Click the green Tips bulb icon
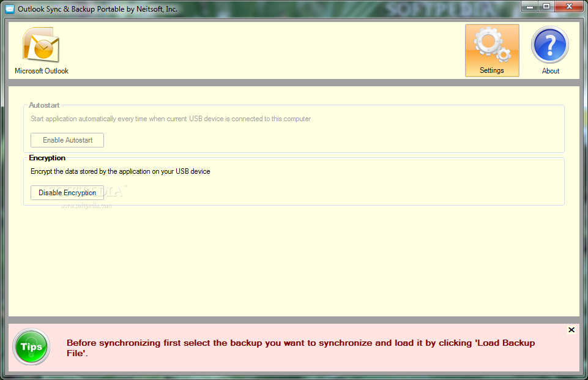588x380 pixels. click(x=31, y=347)
